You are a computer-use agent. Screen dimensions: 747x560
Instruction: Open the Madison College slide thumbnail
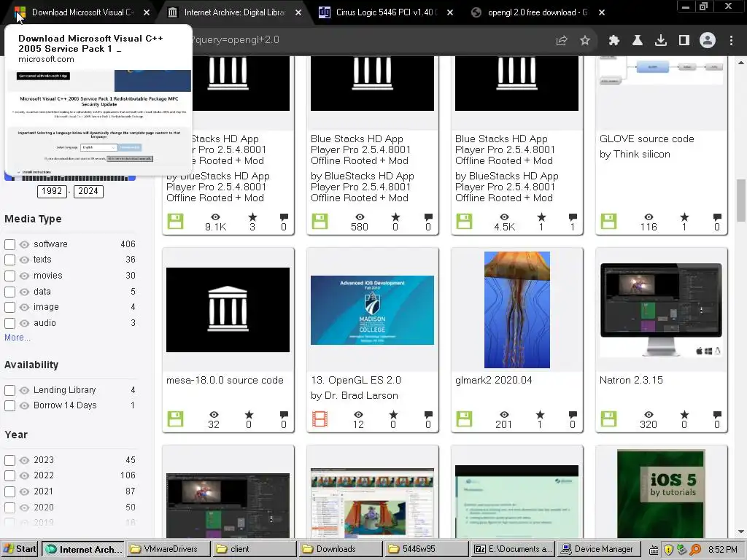point(372,310)
